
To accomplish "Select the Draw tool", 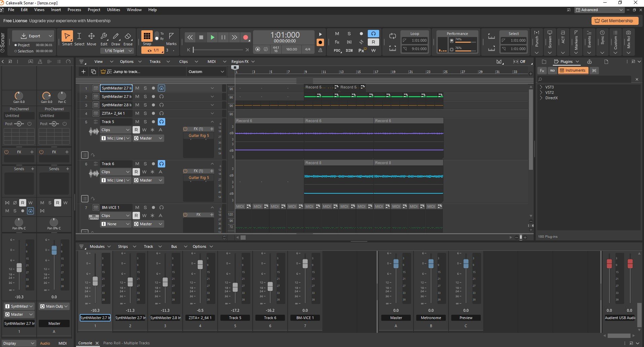I will click(x=116, y=38).
